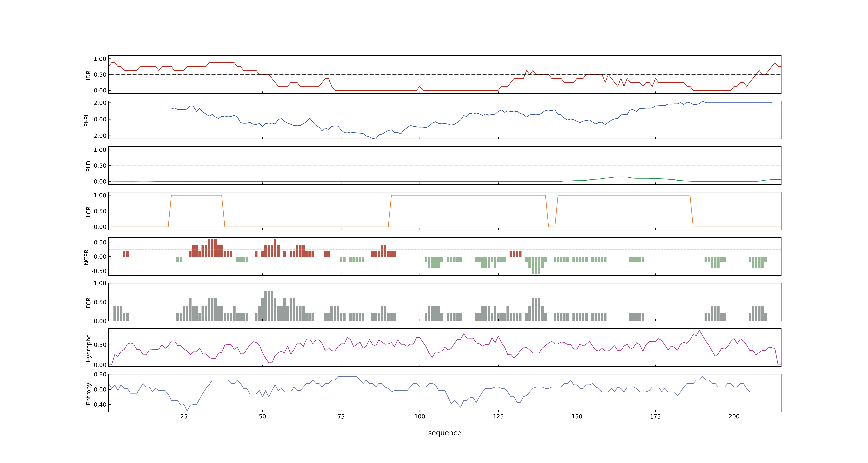The height and width of the screenshot is (463, 868).
Task: Click the "0.00" tick of the IDR panel
Action: coord(100,90)
